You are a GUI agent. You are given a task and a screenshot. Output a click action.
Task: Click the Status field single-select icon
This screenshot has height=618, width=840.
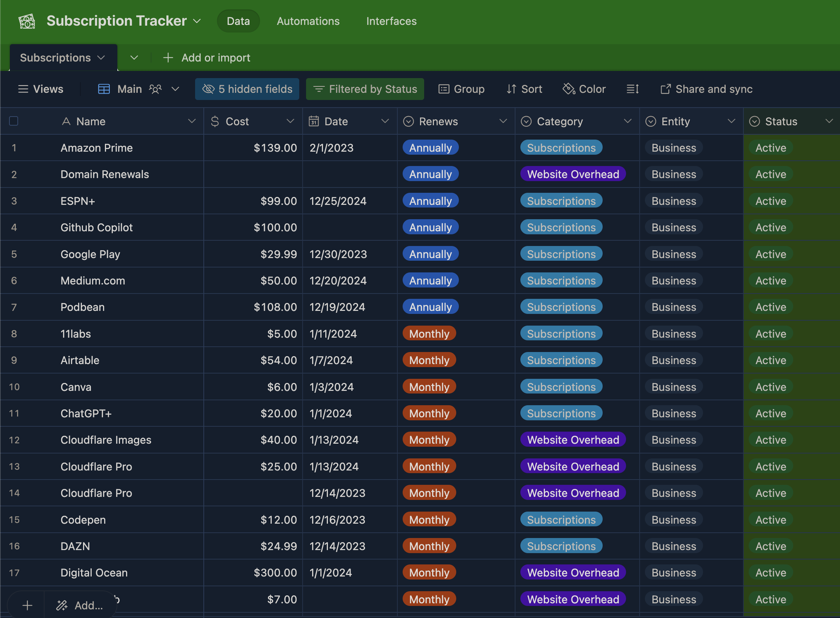click(754, 121)
